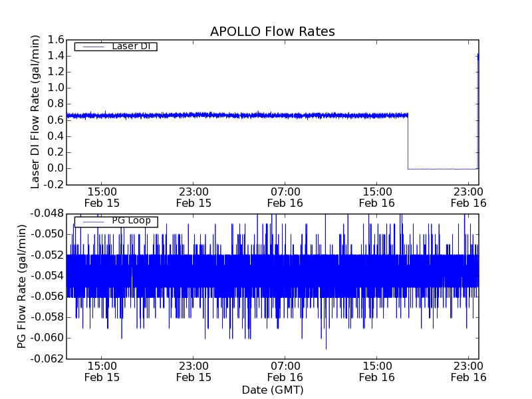Click the Laser DI Flow Rate y-axis label
The height and width of the screenshot is (399, 532).
point(36,112)
